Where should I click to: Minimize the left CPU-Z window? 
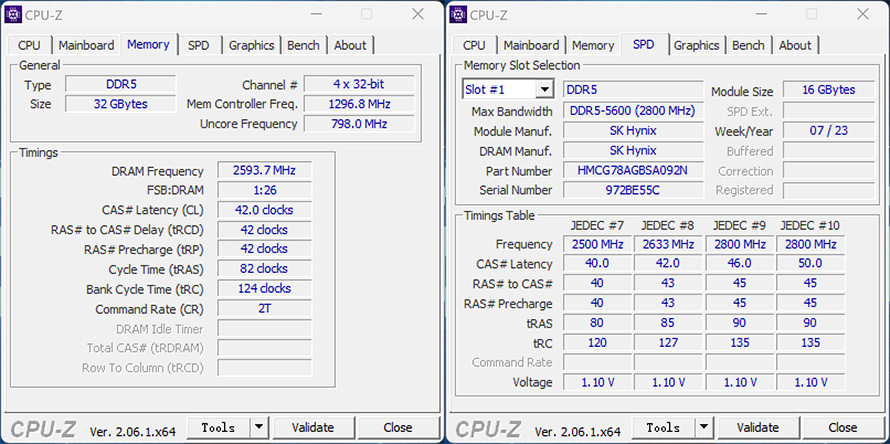click(315, 14)
